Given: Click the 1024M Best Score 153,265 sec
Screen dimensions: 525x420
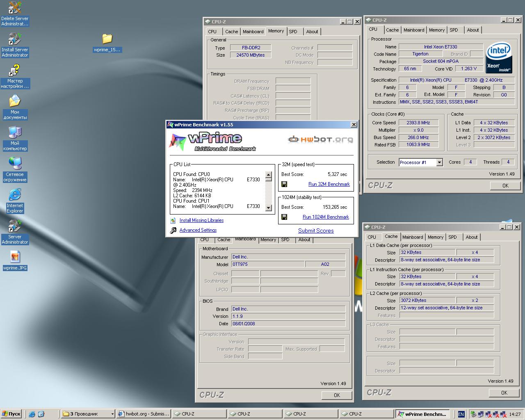Looking at the screenshot, I should coord(335,207).
